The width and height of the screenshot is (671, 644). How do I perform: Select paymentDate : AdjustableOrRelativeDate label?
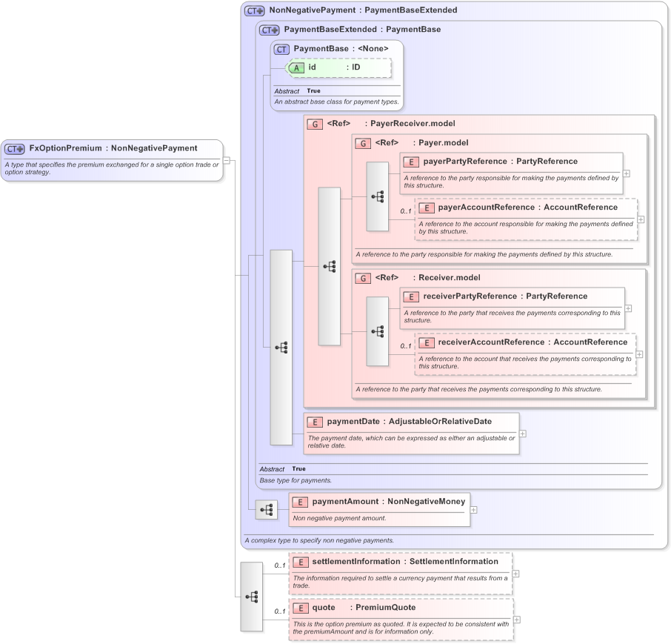click(x=410, y=422)
